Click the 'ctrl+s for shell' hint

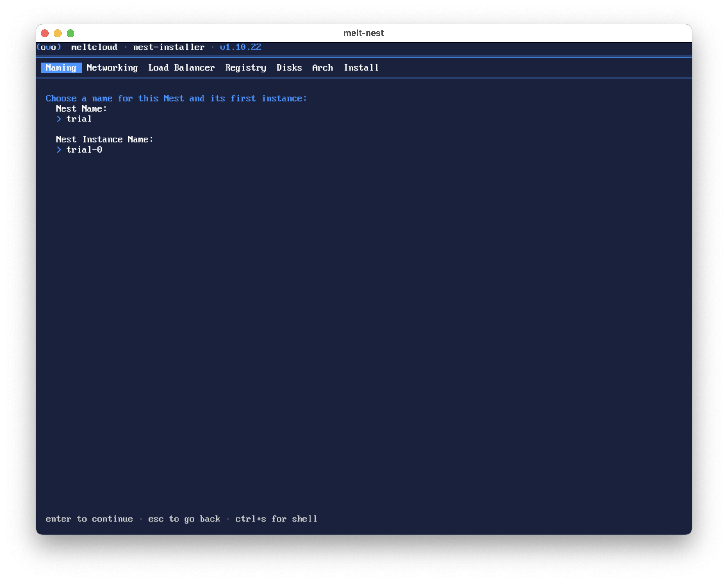[x=276, y=519]
